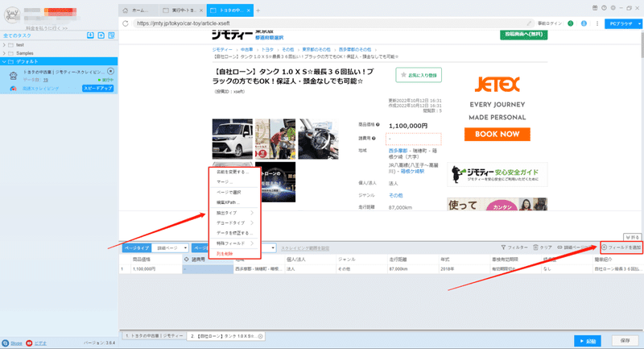Click the blue circular toolbar icon
644x349 pixels.
click(x=584, y=23)
